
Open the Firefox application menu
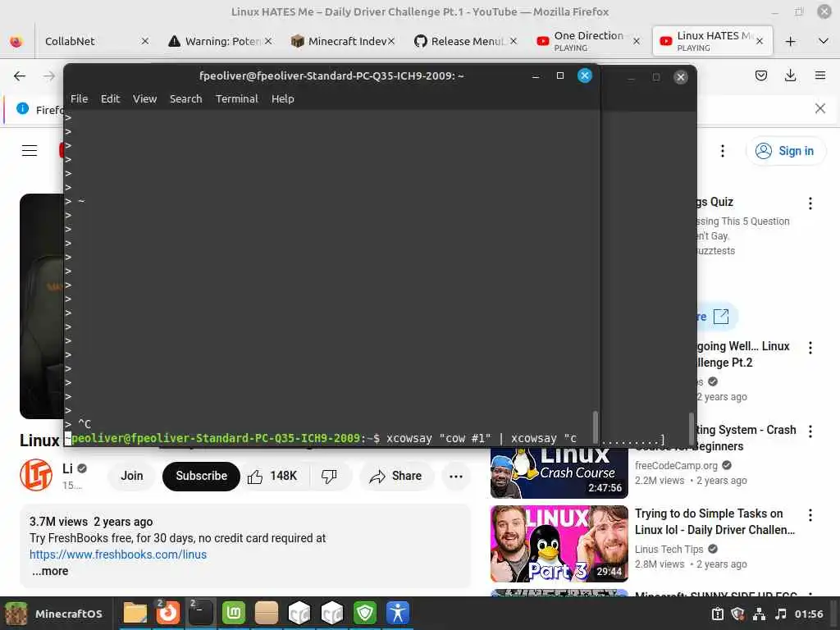tap(819, 75)
